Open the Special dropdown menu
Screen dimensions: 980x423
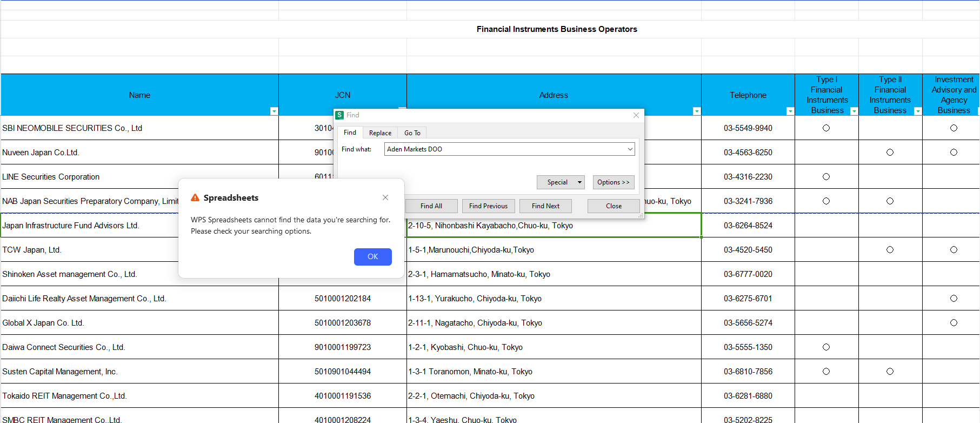coord(579,182)
